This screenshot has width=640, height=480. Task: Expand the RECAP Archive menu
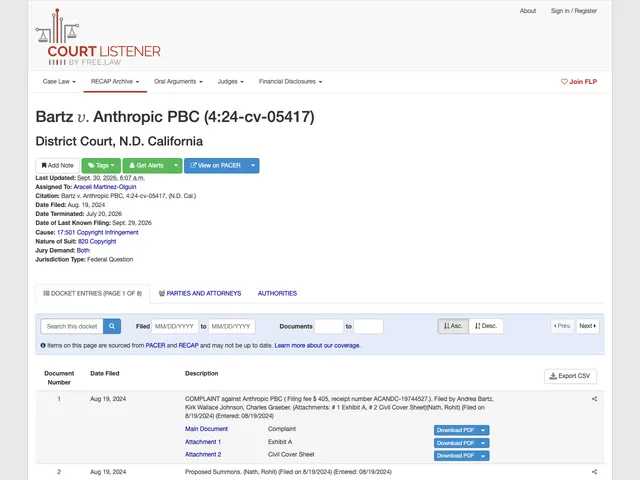(115, 82)
